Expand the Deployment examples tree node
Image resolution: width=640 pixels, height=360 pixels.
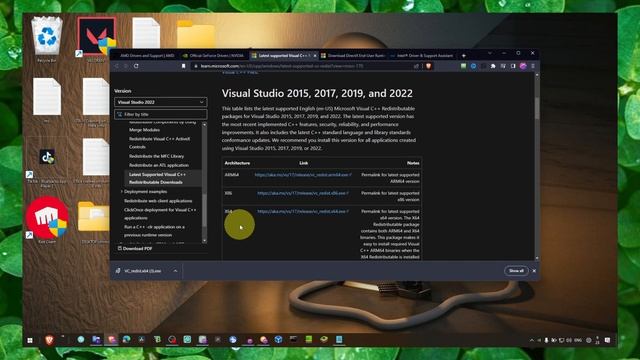pos(122,191)
